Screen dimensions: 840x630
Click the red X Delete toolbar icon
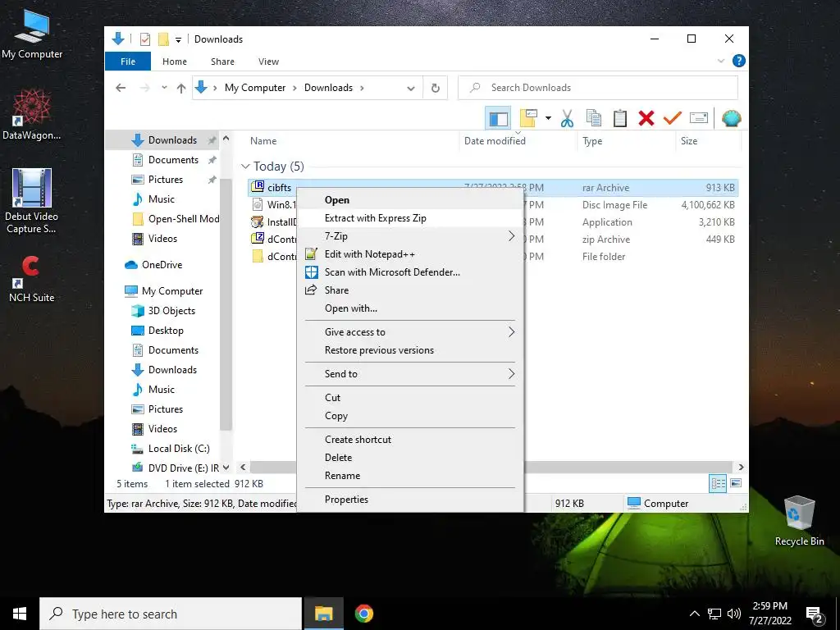coord(646,118)
